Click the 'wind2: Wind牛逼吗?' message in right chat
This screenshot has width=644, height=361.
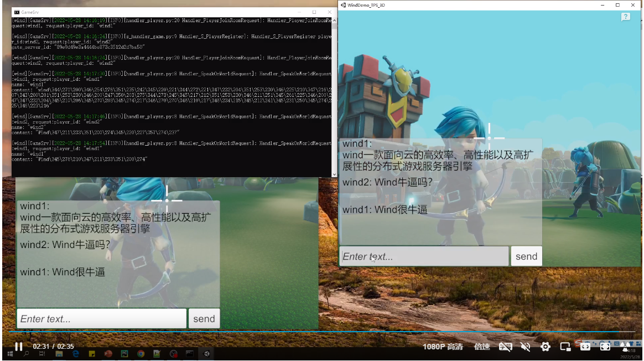pos(387,182)
